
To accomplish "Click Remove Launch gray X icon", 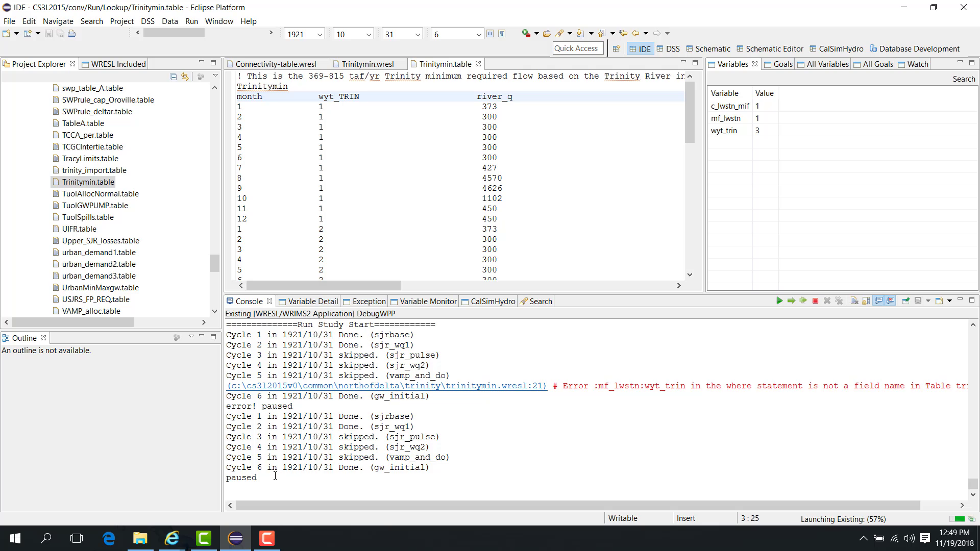I will (827, 301).
